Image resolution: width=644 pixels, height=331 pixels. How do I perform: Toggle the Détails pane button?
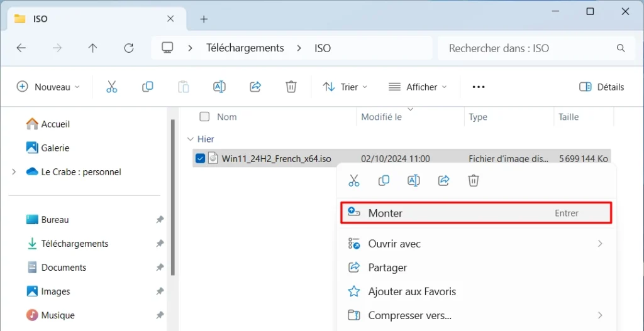click(x=601, y=87)
